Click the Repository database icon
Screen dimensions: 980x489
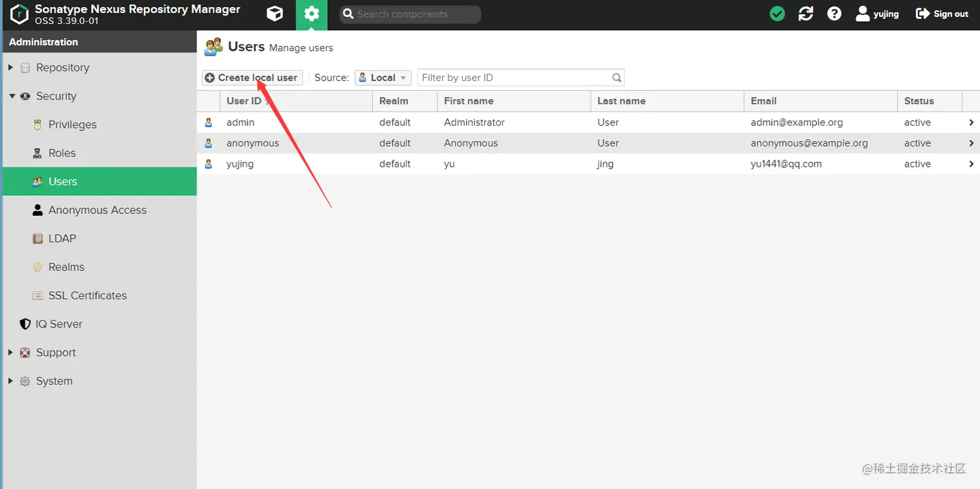25,67
